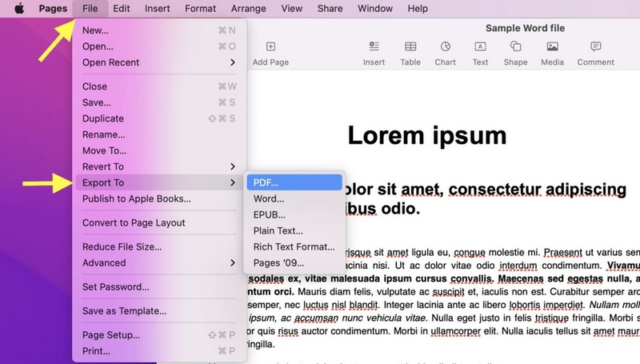Open the Apple menu
Image resolution: width=640 pixels, height=364 pixels.
coord(19,8)
